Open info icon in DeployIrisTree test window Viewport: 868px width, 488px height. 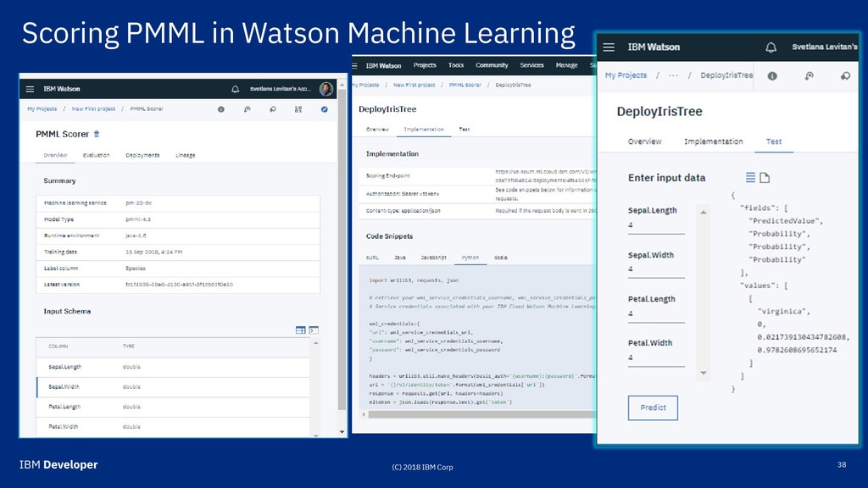pos(772,75)
